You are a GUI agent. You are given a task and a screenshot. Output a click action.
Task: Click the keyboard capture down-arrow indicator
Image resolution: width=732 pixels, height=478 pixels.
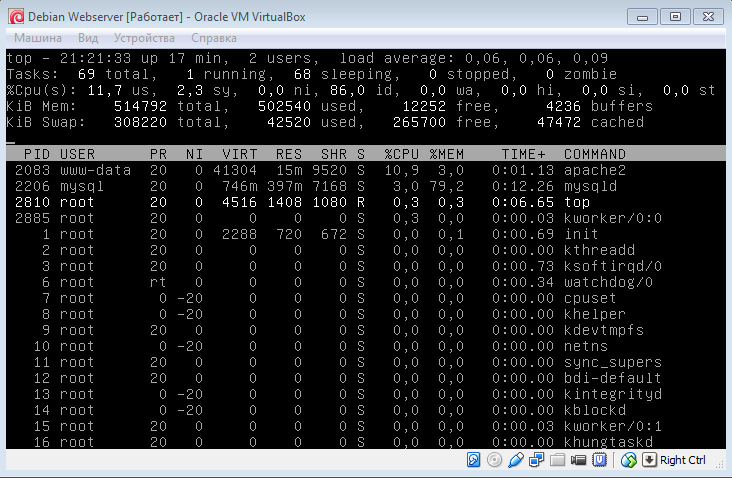click(649, 460)
